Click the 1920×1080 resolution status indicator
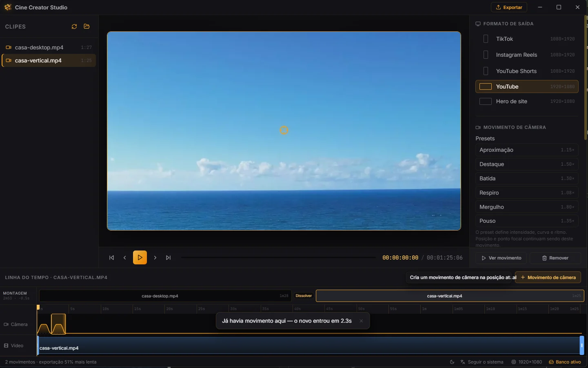This screenshot has height=368, width=588. 527,362
